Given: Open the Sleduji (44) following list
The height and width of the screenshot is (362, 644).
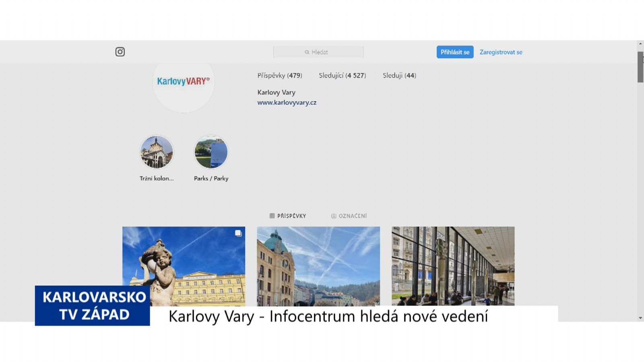Looking at the screenshot, I should (x=399, y=75).
